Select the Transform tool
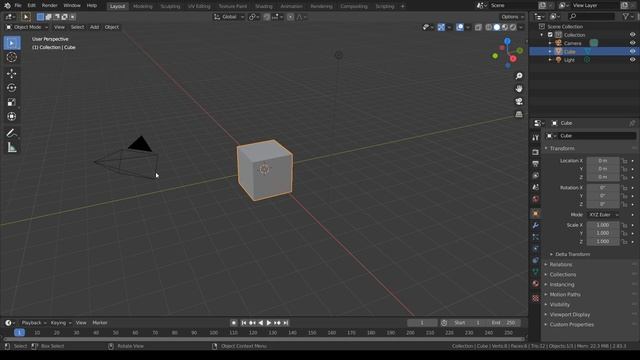Screen dimensions: 640x360 12,116
